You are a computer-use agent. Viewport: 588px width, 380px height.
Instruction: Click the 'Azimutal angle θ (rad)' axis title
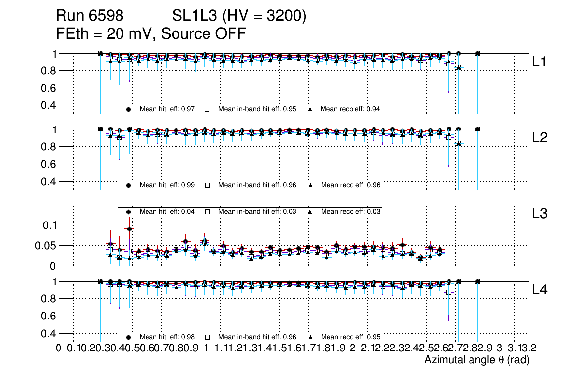tap(476, 360)
